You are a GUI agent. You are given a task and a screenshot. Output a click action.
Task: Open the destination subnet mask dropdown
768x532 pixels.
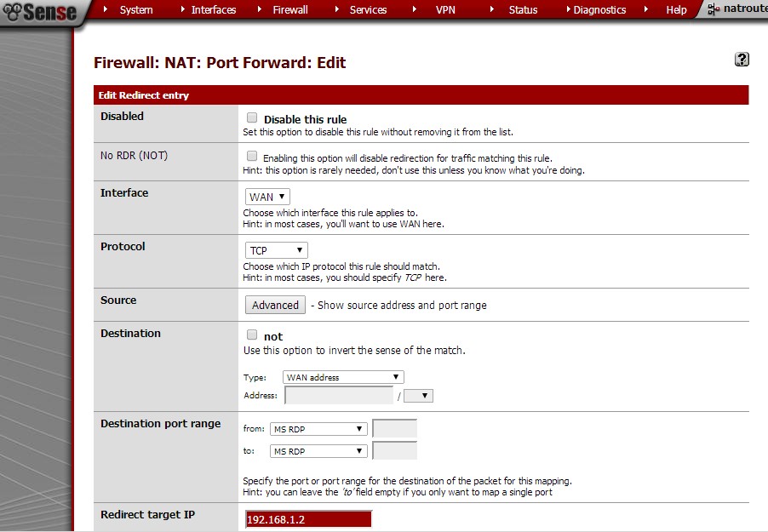point(418,396)
